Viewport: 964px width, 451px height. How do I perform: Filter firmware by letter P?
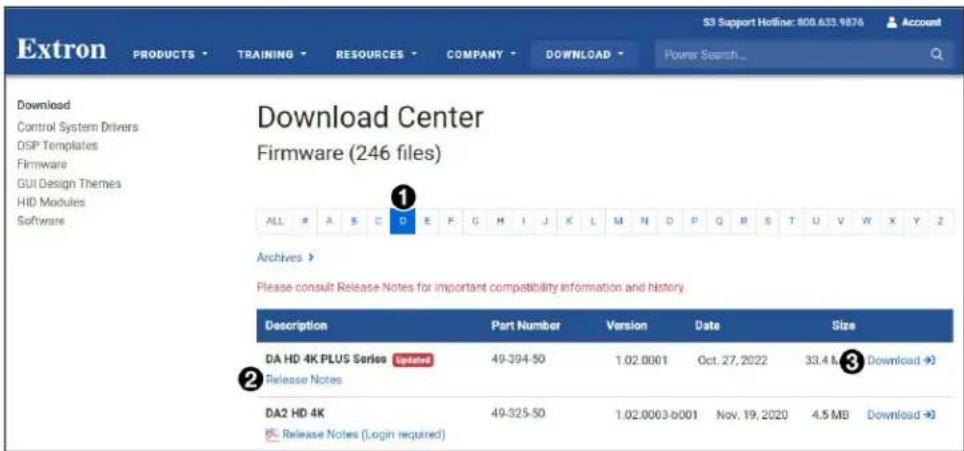(x=694, y=222)
